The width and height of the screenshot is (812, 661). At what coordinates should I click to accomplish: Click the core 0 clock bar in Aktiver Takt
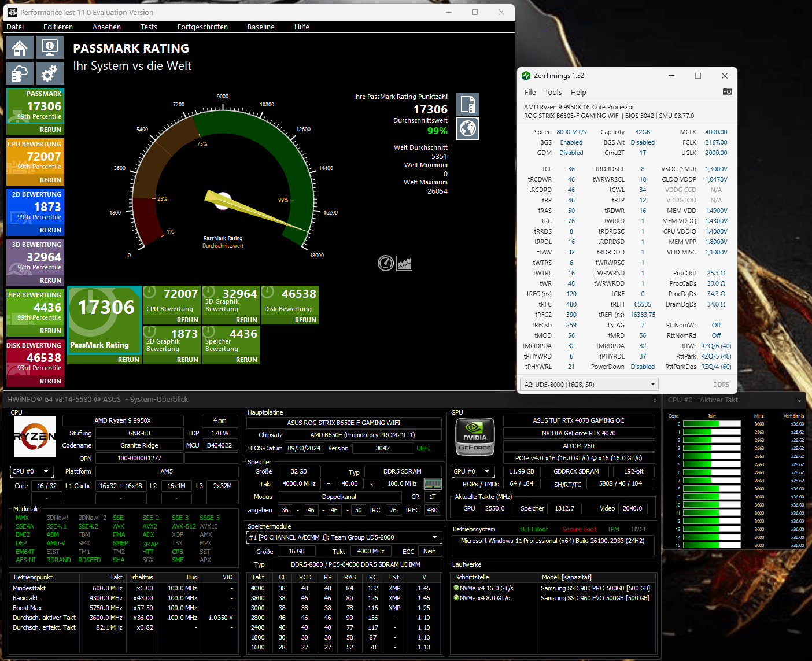tap(712, 424)
